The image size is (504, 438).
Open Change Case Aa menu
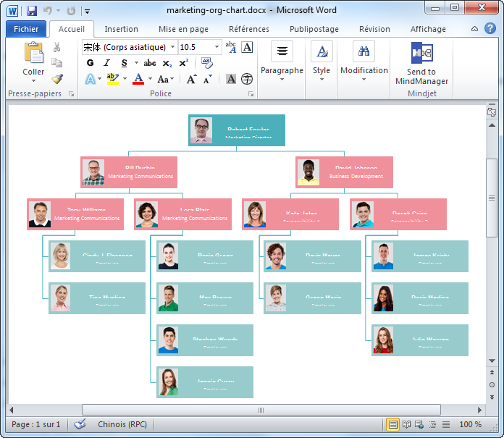coord(165,79)
